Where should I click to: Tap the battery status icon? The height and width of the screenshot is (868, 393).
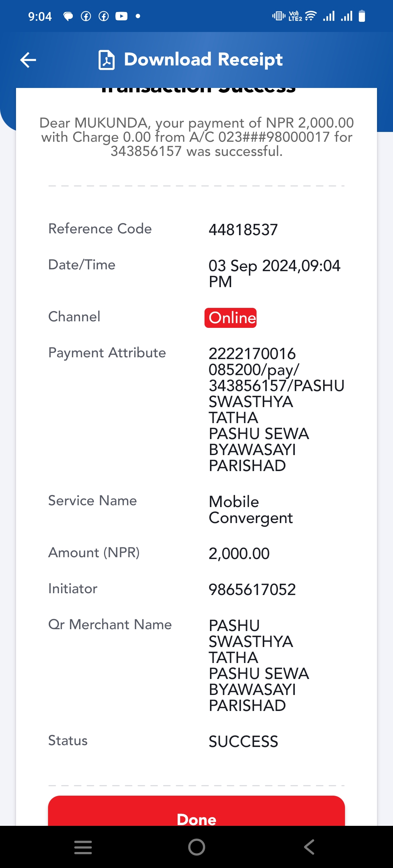362,16
